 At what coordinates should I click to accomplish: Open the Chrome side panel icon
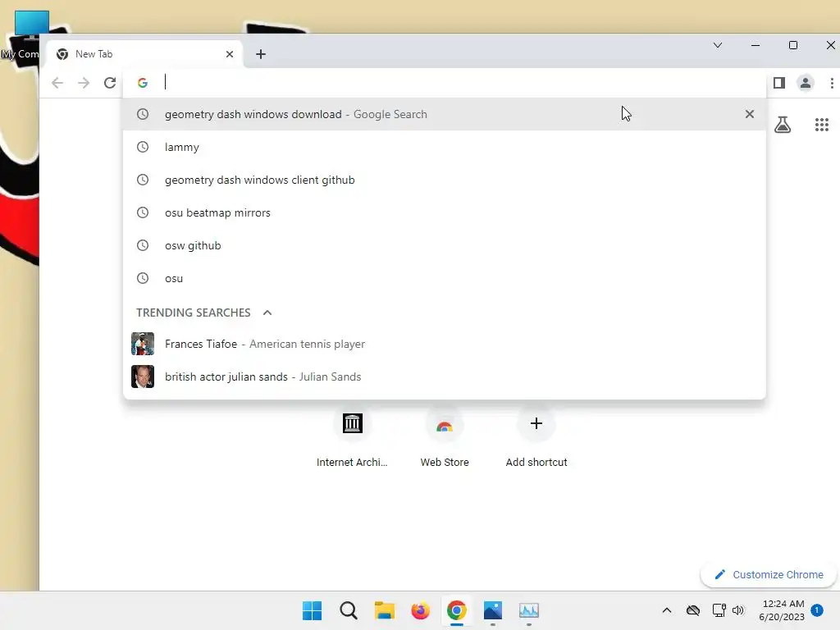[779, 83]
